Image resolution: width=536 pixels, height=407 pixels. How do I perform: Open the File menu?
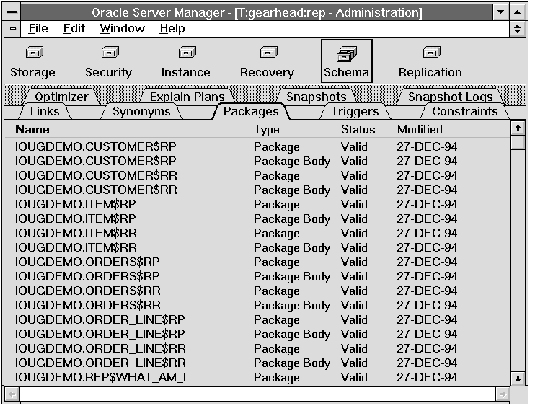(x=38, y=28)
